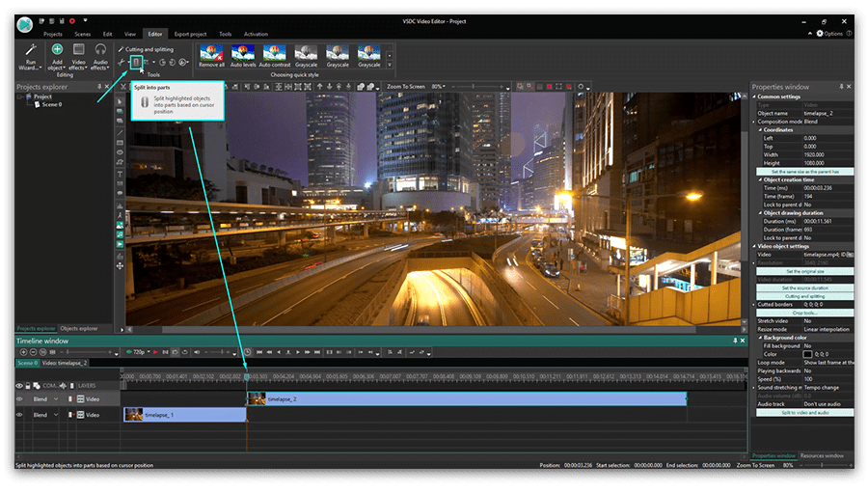Click the Add object button
Viewport: 868px width, 492px height.
57,57
